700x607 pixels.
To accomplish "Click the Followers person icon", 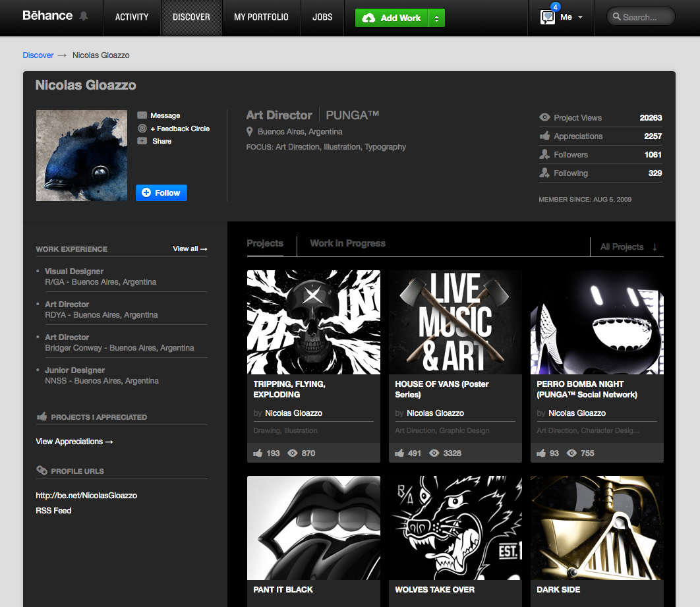I will (544, 154).
